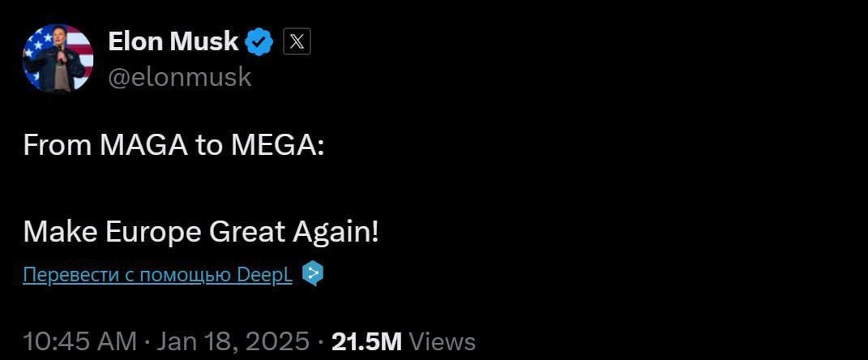Select the word MEGA in the post
868x360 pixels.
click(x=274, y=146)
